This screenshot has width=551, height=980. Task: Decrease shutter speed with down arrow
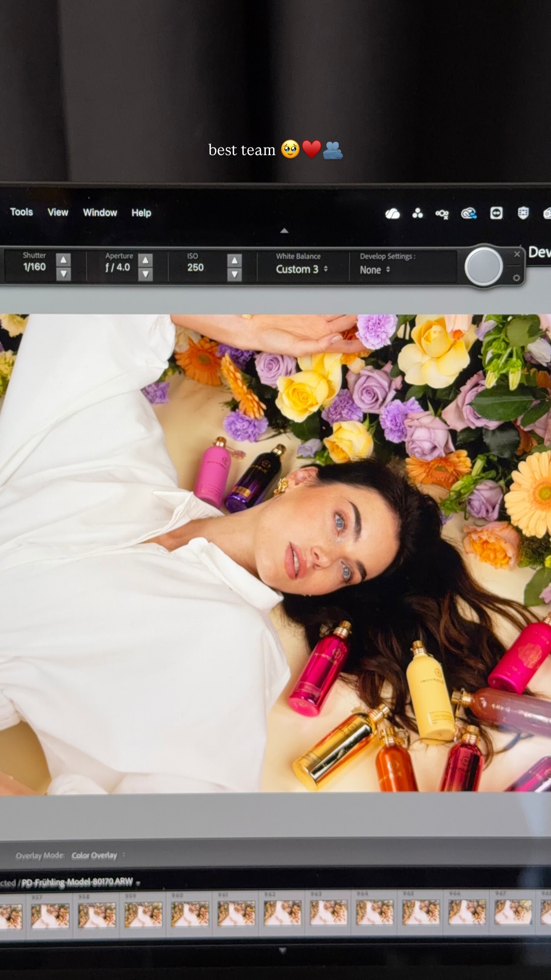[63, 274]
